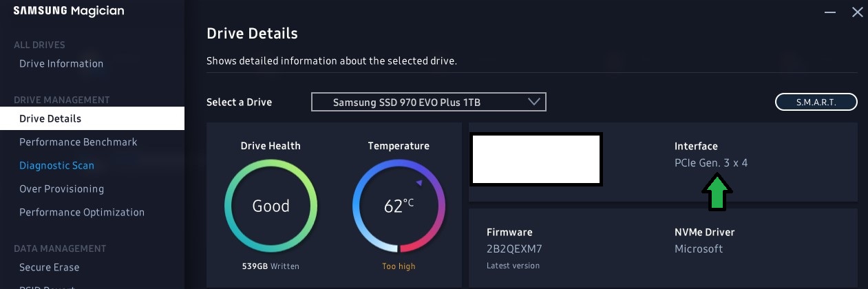Open the Over Provisioning section
868x289 pixels.
point(61,189)
